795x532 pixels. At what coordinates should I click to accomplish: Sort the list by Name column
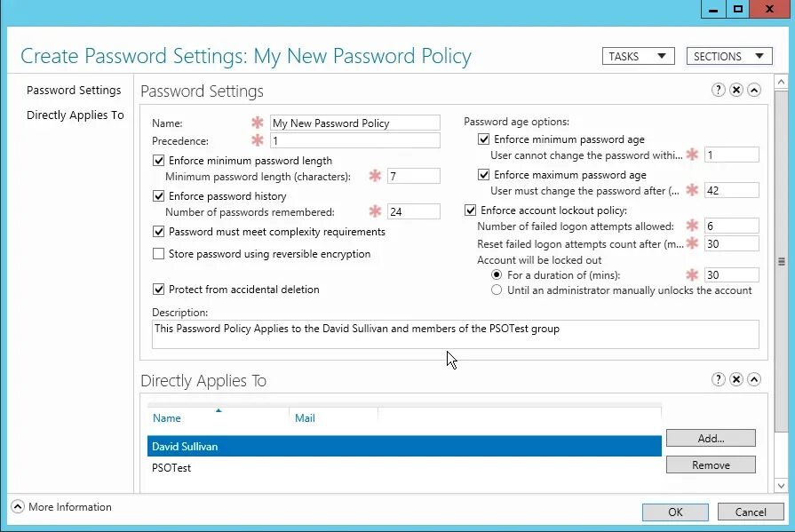(167, 418)
